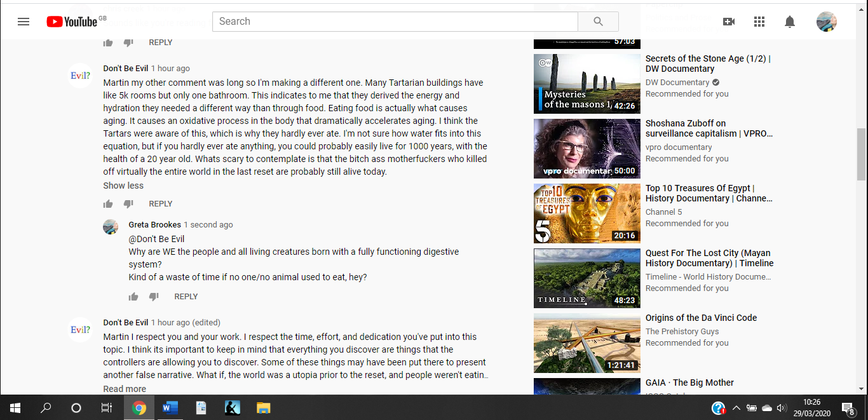868x420 pixels.
Task: Open the Top 10 Treasures of Egypt thumbnail
Action: (587, 213)
